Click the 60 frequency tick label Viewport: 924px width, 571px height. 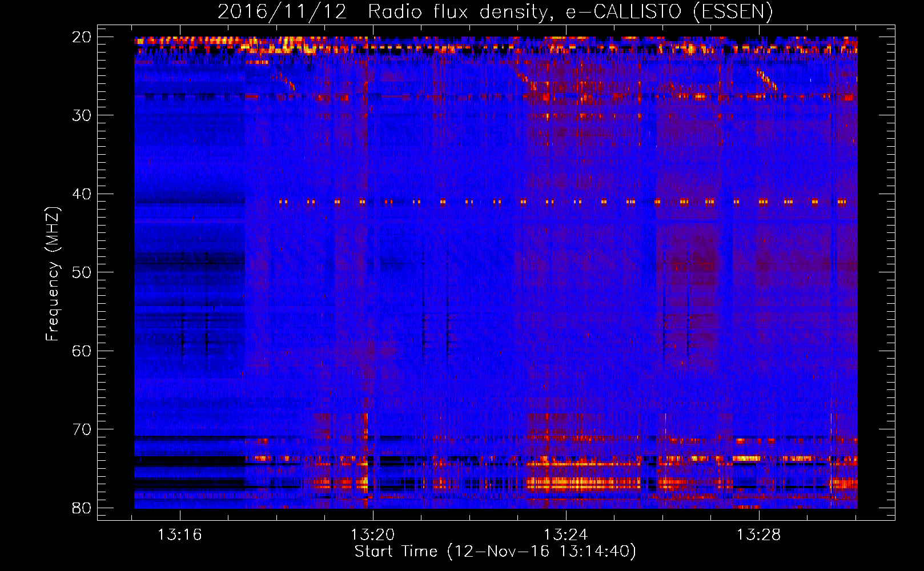[x=82, y=351]
